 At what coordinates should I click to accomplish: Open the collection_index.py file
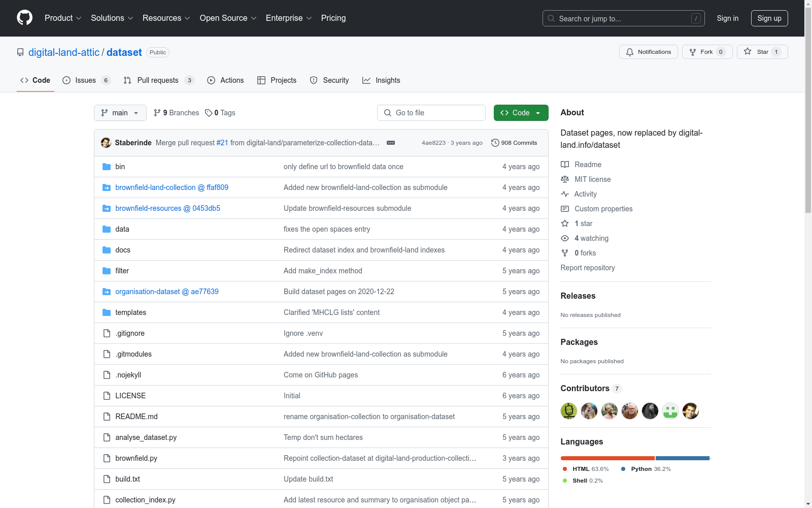click(x=146, y=500)
